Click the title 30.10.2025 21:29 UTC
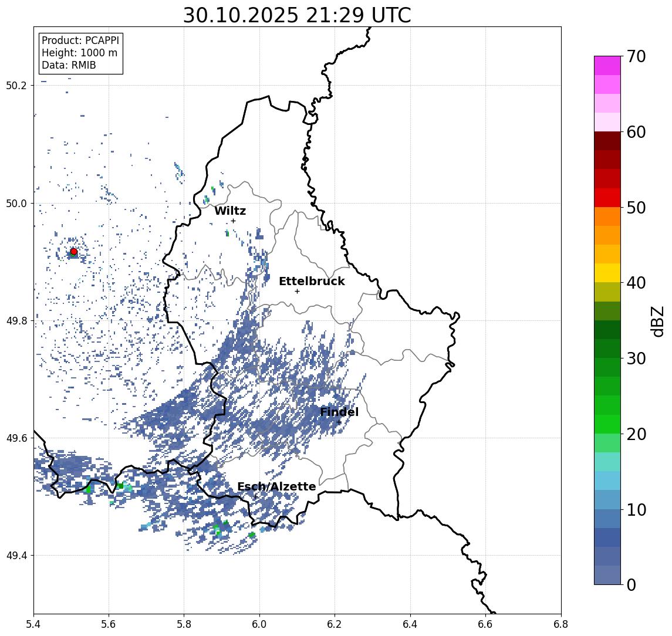Screen dimensions: 672x636 297,15
